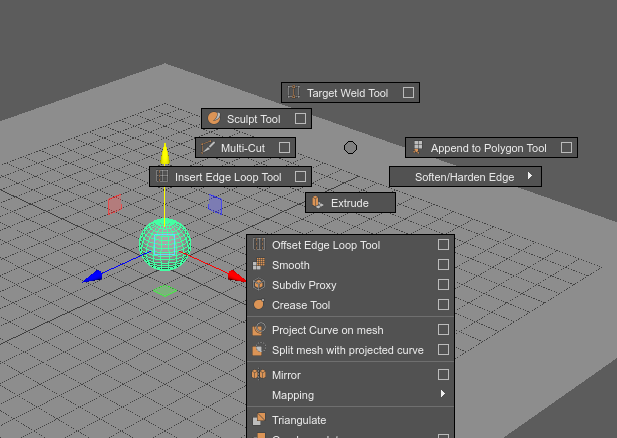This screenshot has height=438, width=617.
Task: Open the Soften/Harden Edge marking menu item
Action: 464,177
